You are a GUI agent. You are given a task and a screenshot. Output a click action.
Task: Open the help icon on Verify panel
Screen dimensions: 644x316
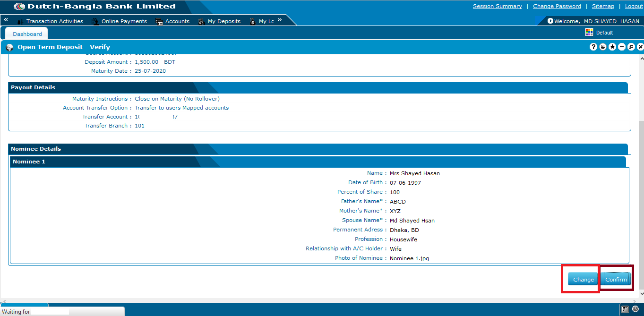click(593, 47)
